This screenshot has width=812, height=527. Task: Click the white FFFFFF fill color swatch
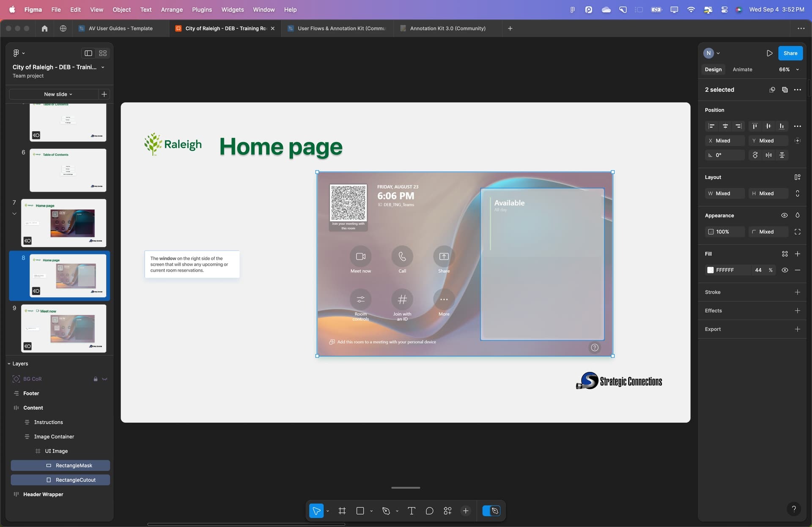[710, 270]
